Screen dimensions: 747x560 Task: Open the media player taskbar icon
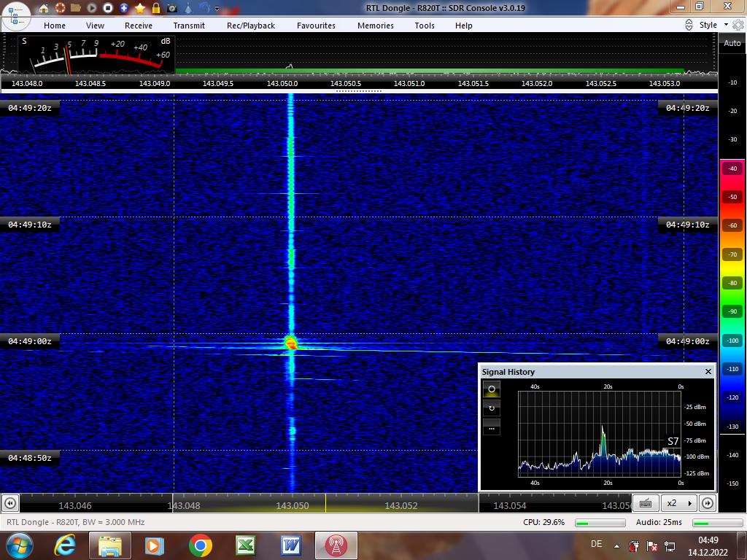(x=155, y=545)
